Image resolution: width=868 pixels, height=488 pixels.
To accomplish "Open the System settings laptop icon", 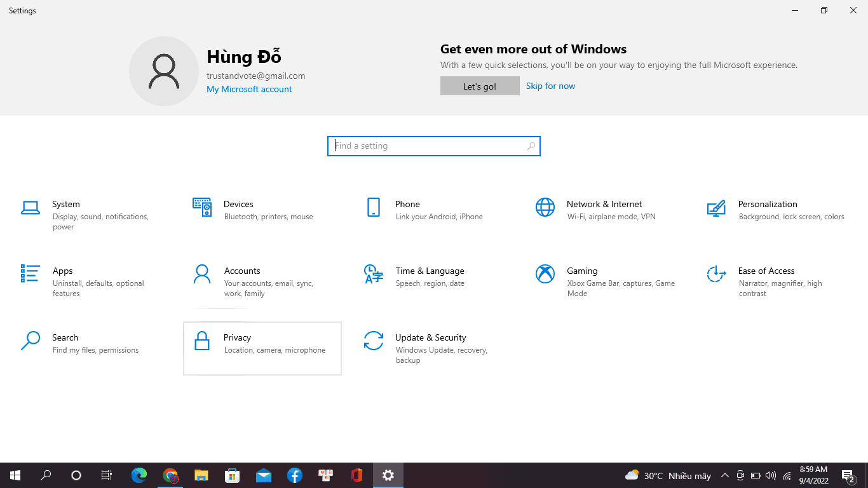I will (31, 207).
